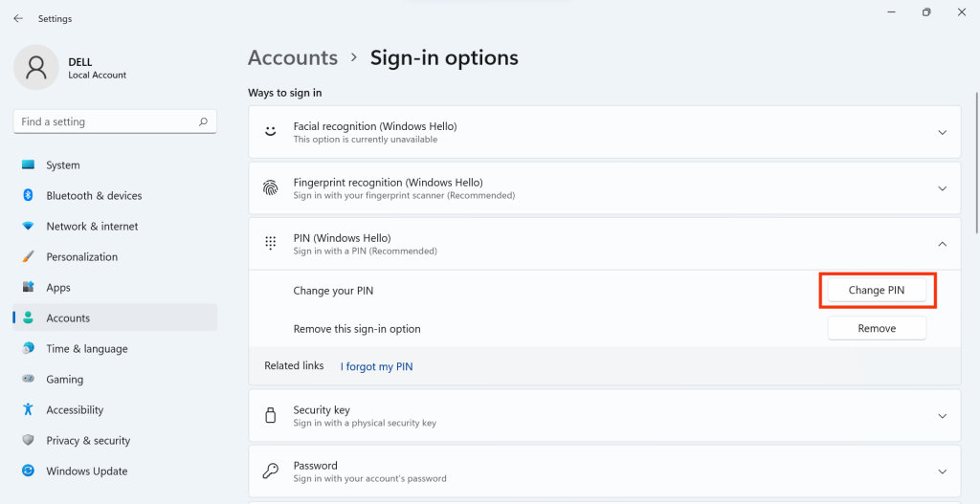Click 'Change your PIN' label
Image resolution: width=980 pixels, height=504 pixels.
(x=333, y=291)
